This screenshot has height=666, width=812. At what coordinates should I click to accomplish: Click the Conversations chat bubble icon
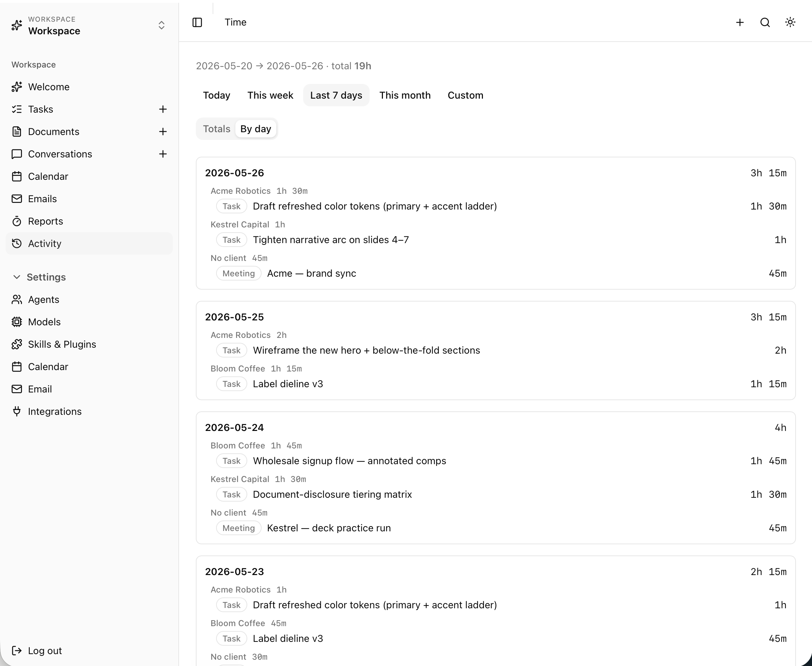(x=17, y=154)
